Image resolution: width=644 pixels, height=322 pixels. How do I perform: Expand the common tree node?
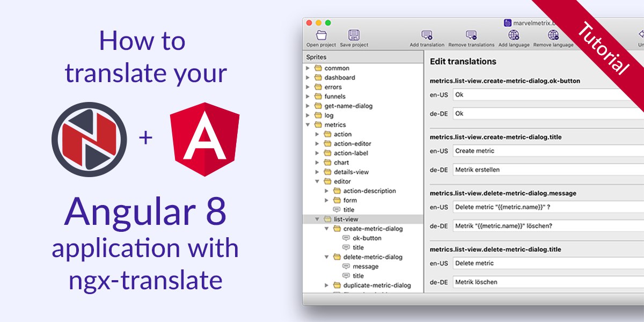pyautogui.click(x=308, y=68)
